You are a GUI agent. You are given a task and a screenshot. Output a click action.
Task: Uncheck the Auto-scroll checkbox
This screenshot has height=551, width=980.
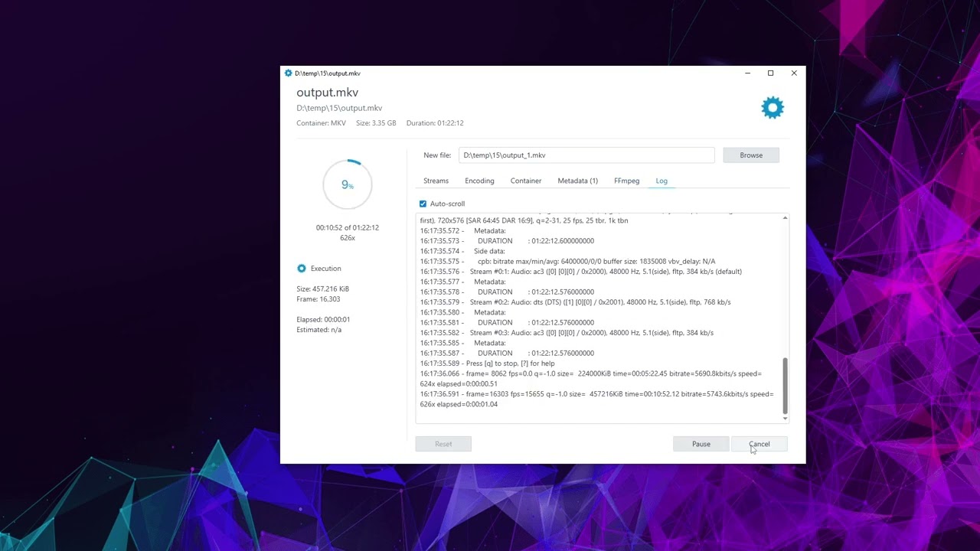click(423, 204)
